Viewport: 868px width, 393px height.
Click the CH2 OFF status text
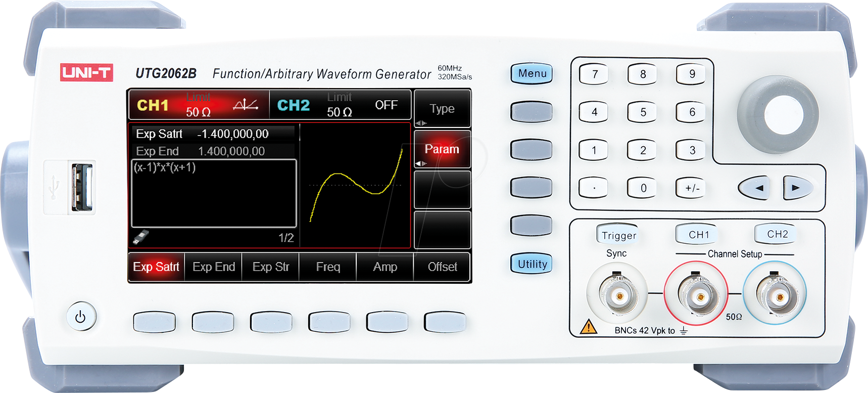tap(387, 105)
